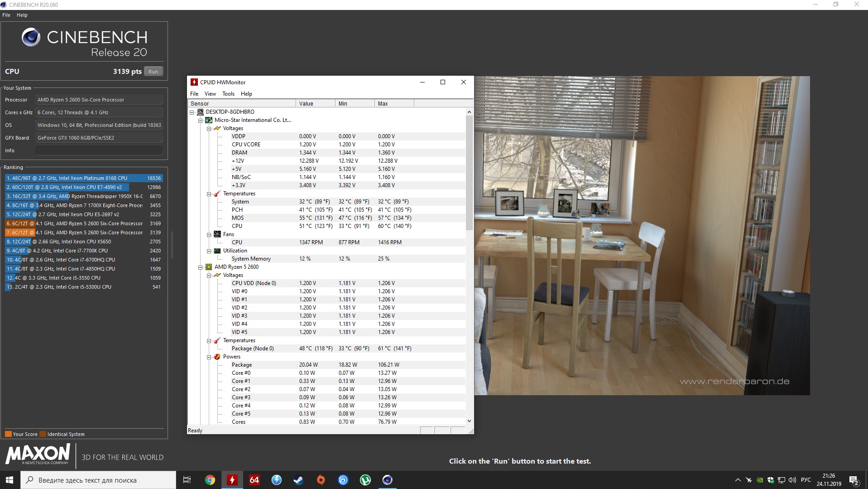
Task: Collapse the Micro-Star International node
Action: [x=200, y=120]
